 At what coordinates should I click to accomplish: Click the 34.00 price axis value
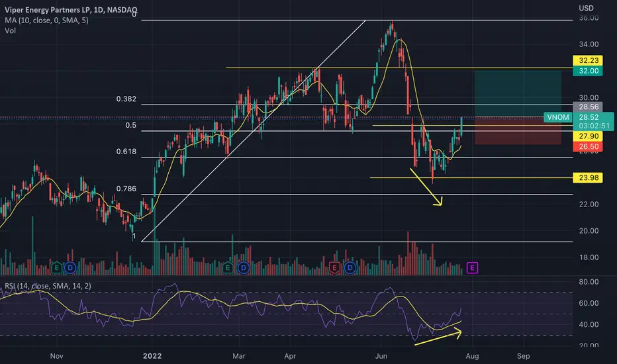point(589,44)
